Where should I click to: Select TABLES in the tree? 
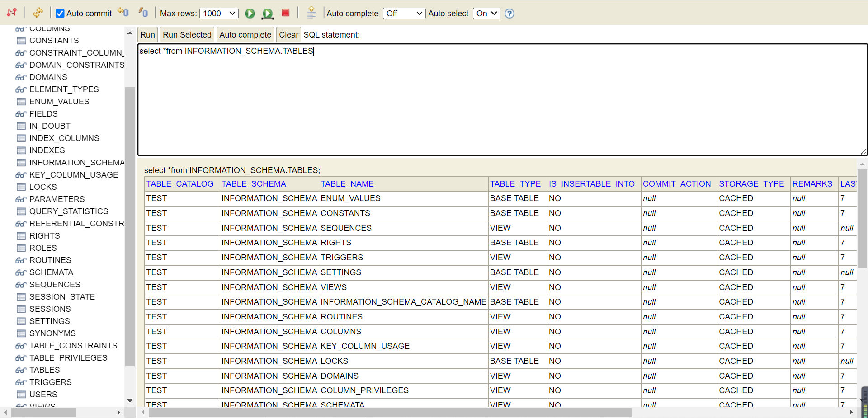coord(44,370)
